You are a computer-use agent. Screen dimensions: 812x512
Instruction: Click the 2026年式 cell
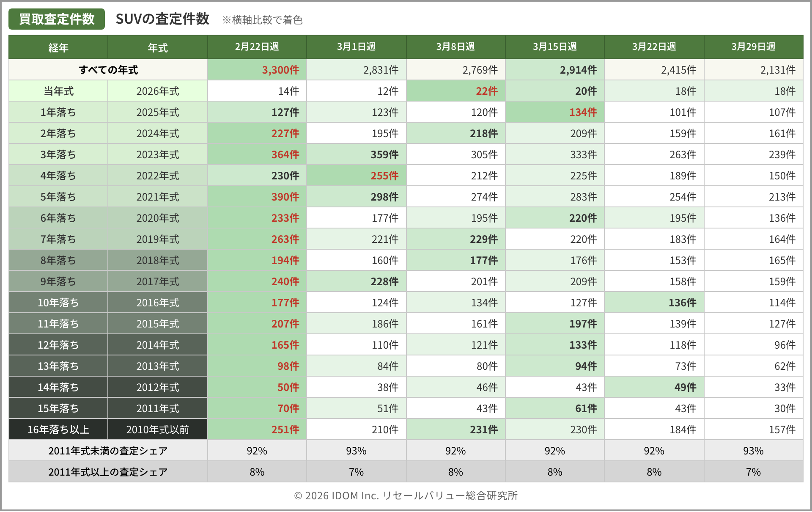(x=158, y=91)
